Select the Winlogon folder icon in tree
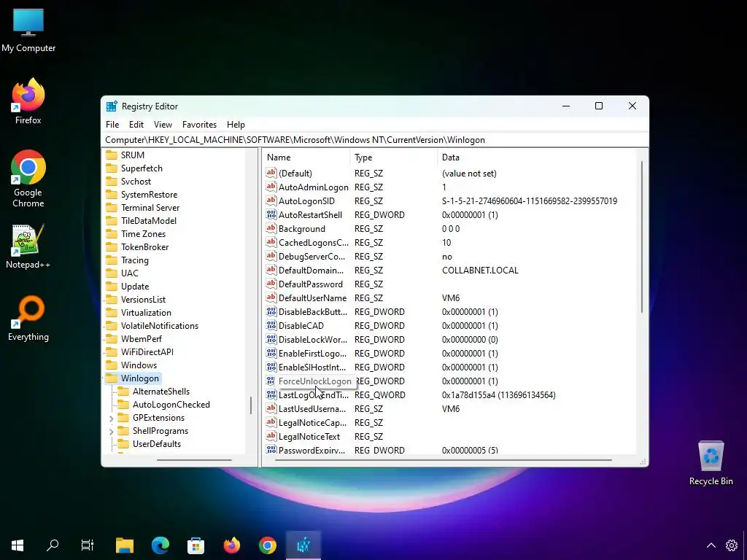Screen dimensions: 747x560 coord(112,378)
